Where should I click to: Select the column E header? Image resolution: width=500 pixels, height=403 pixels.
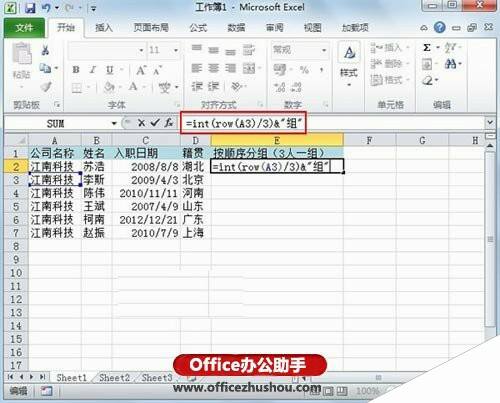point(277,140)
